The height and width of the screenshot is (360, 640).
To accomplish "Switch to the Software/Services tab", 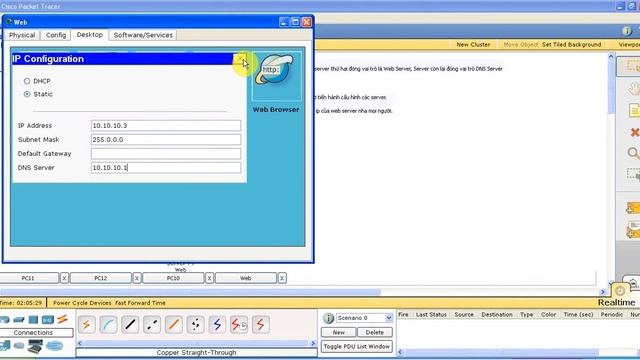I will [x=143, y=35].
